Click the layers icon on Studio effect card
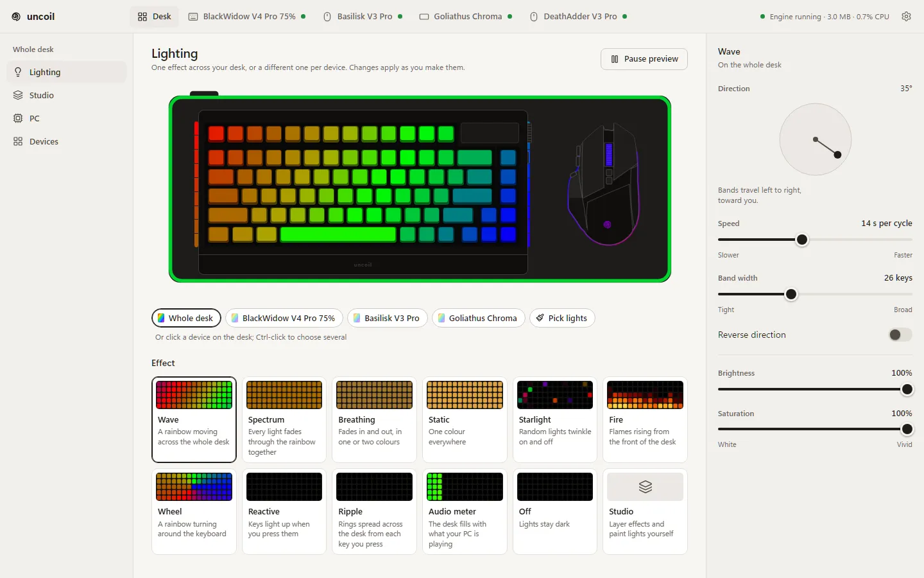 tap(646, 487)
